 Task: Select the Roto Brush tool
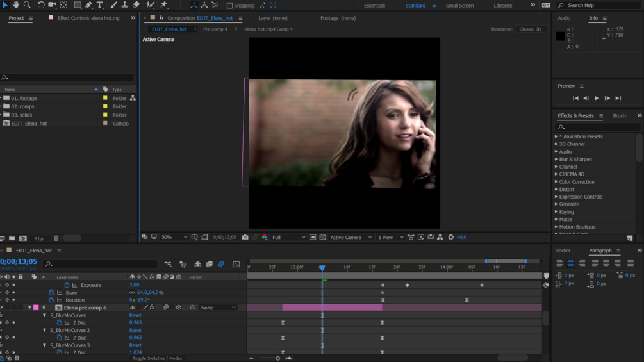151,5
